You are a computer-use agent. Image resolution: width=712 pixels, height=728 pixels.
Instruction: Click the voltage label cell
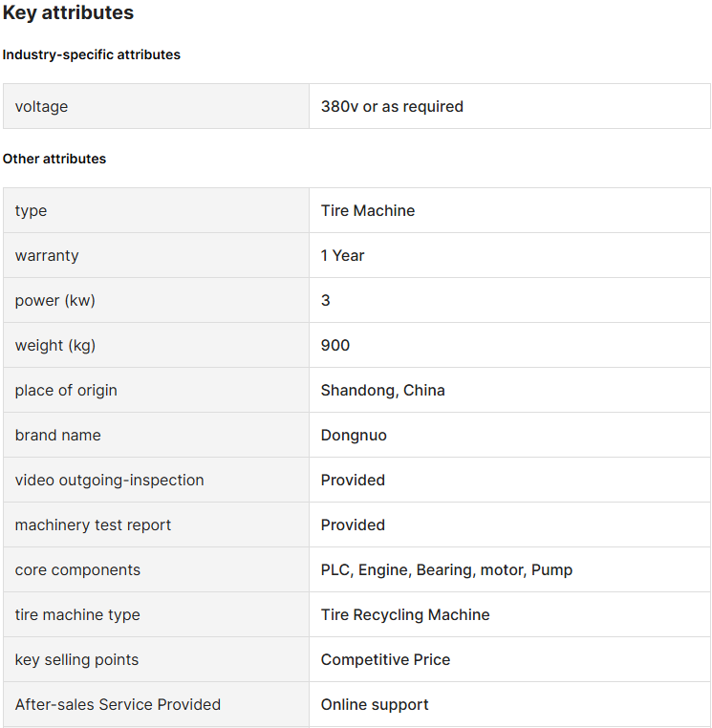click(x=156, y=106)
